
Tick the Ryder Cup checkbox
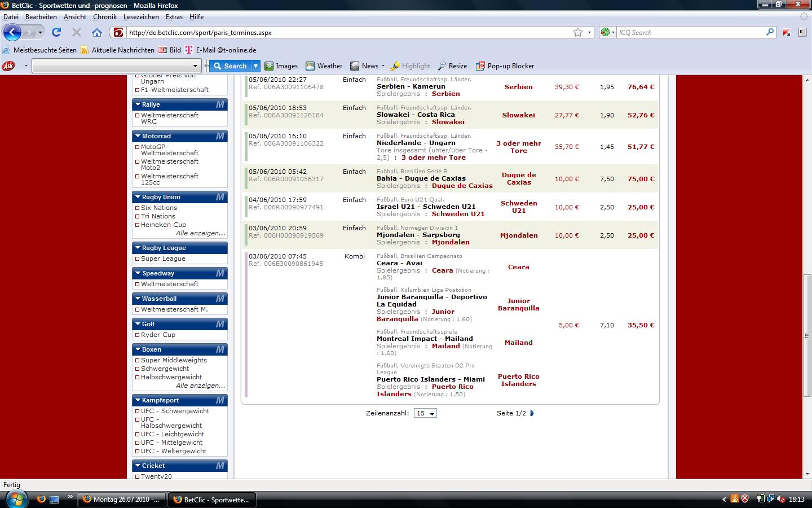(138, 335)
